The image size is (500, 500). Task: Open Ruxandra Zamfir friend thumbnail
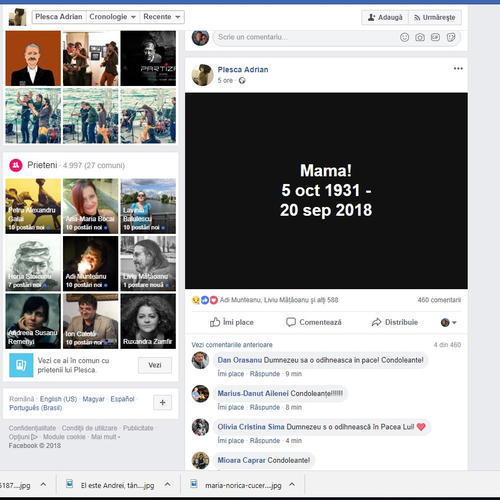[148, 321]
